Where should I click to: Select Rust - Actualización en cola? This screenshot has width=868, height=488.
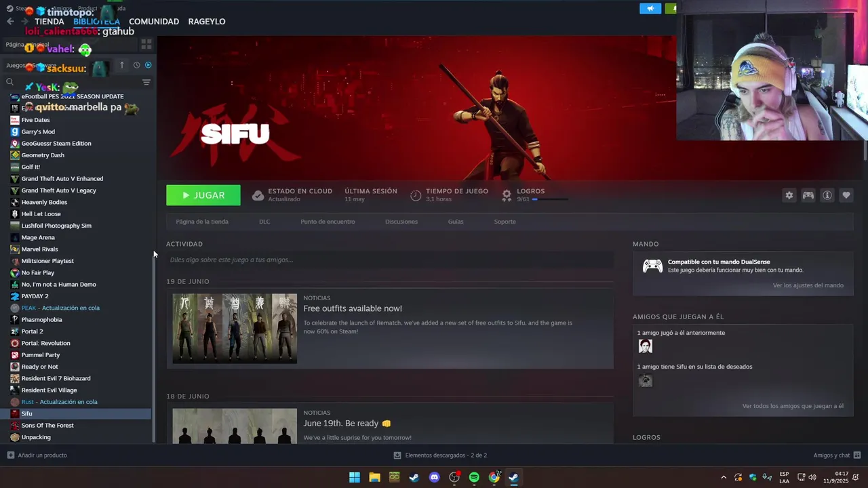59,402
